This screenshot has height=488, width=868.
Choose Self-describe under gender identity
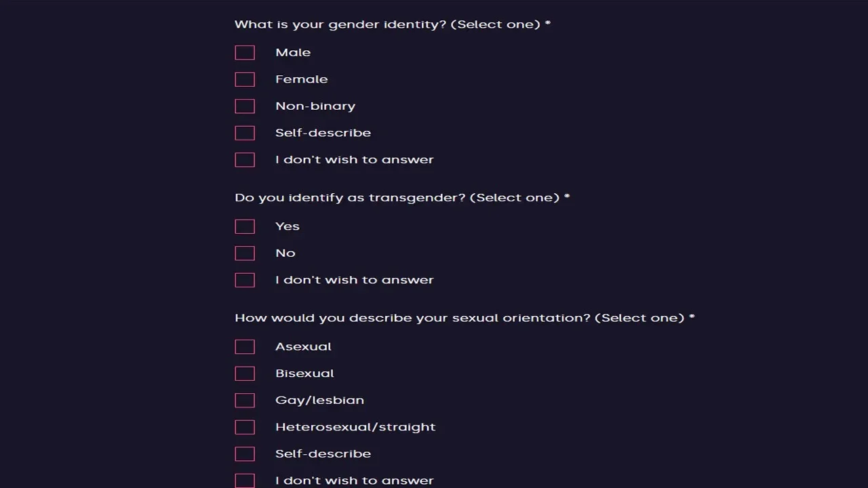pyautogui.click(x=245, y=133)
